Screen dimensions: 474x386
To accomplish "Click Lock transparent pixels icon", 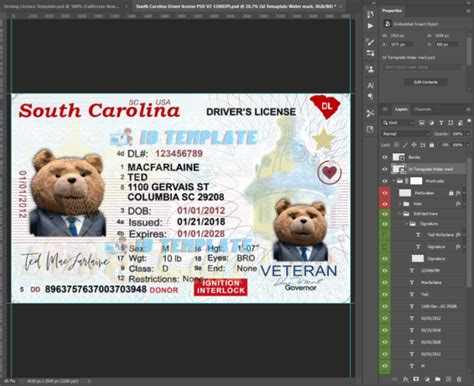I will 396,145.
